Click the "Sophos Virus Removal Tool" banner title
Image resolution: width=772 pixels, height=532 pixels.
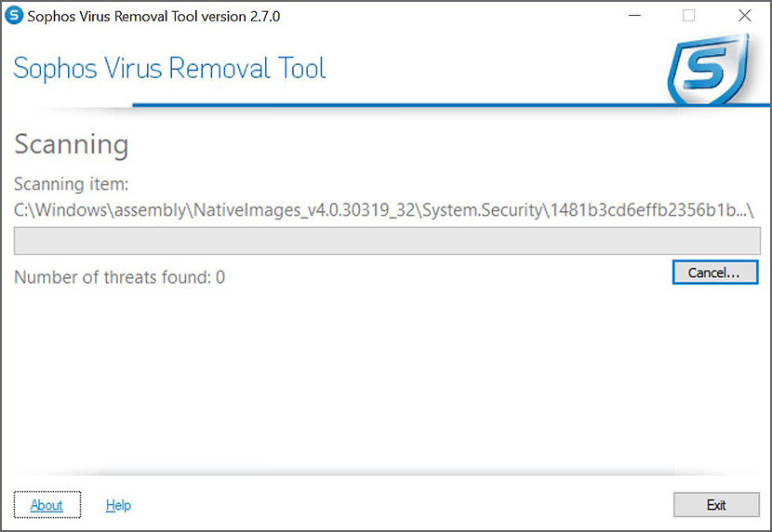click(x=170, y=69)
